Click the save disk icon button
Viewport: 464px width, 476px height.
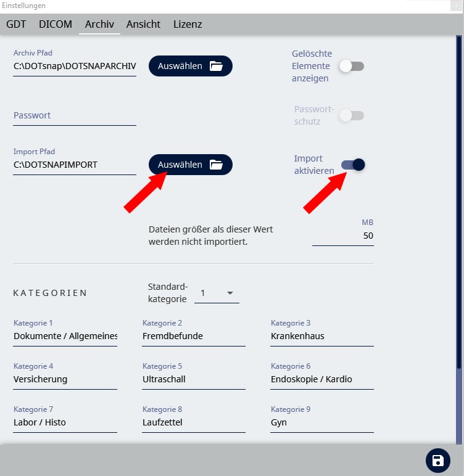click(x=437, y=461)
